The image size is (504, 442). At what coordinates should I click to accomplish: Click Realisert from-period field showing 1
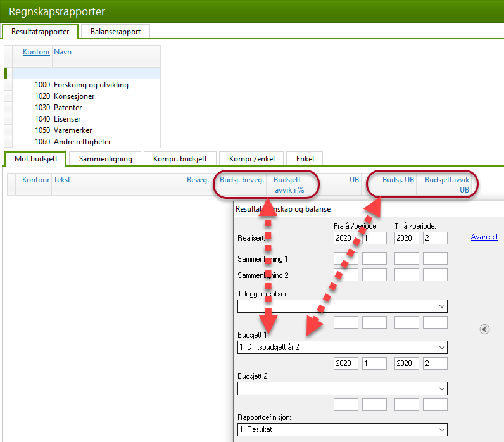click(374, 238)
